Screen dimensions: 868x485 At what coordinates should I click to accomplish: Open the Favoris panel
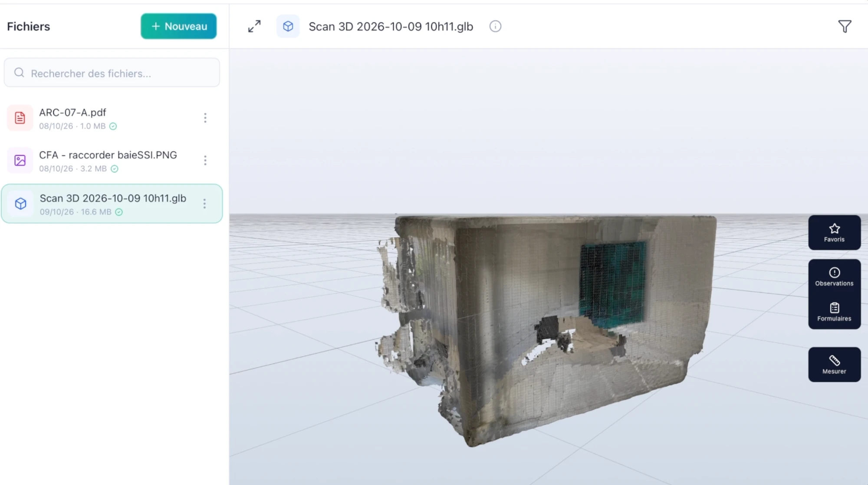834,233
